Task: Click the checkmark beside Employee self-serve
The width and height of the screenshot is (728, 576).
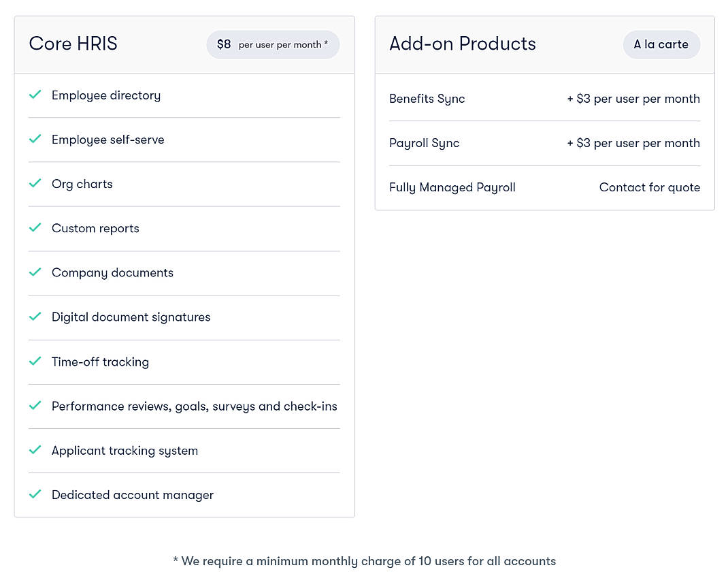Action: point(35,140)
